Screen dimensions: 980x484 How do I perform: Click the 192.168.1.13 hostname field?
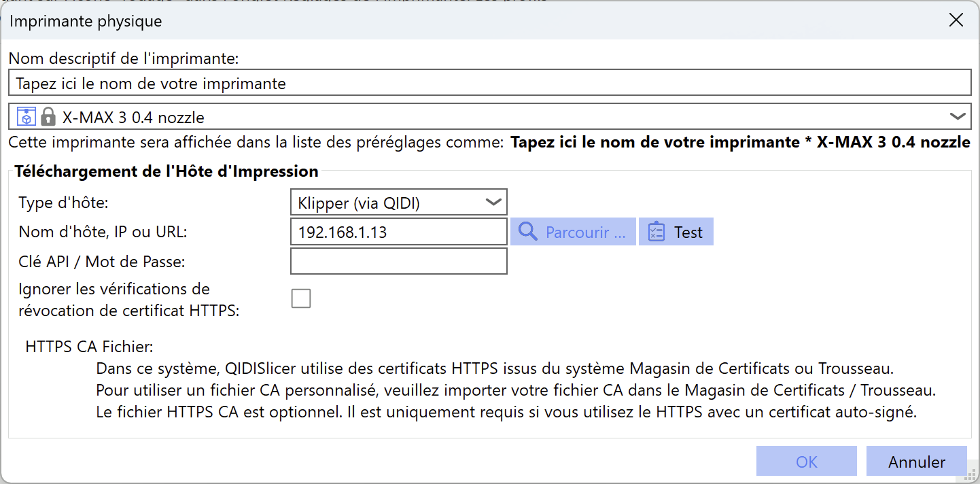pyautogui.click(x=399, y=232)
